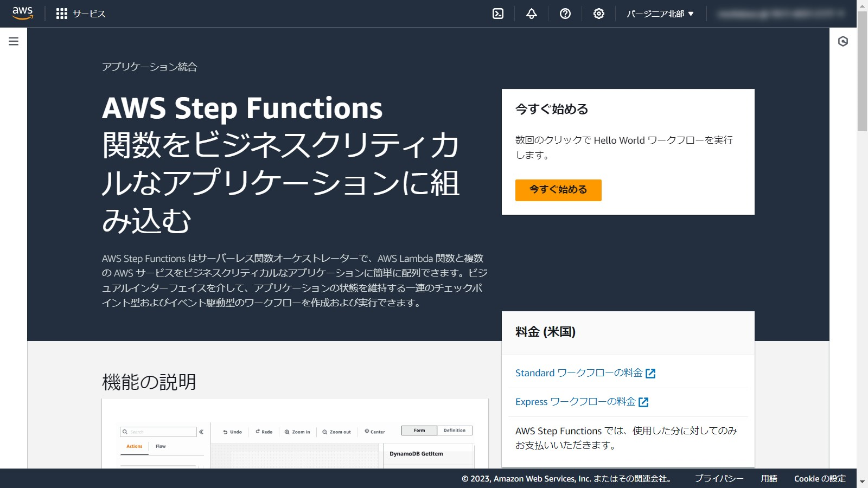Click the プライバシー footer link

pyautogui.click(x=719, y=478)
